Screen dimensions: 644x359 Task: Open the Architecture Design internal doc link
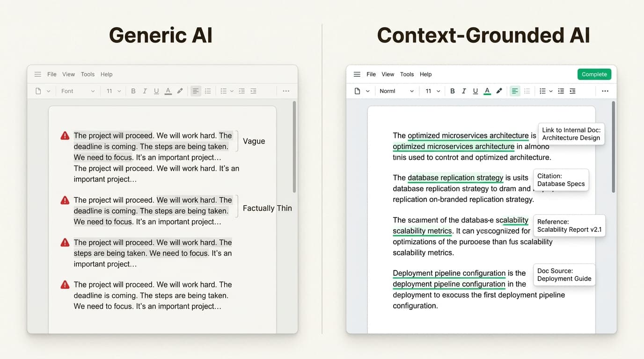571,134
